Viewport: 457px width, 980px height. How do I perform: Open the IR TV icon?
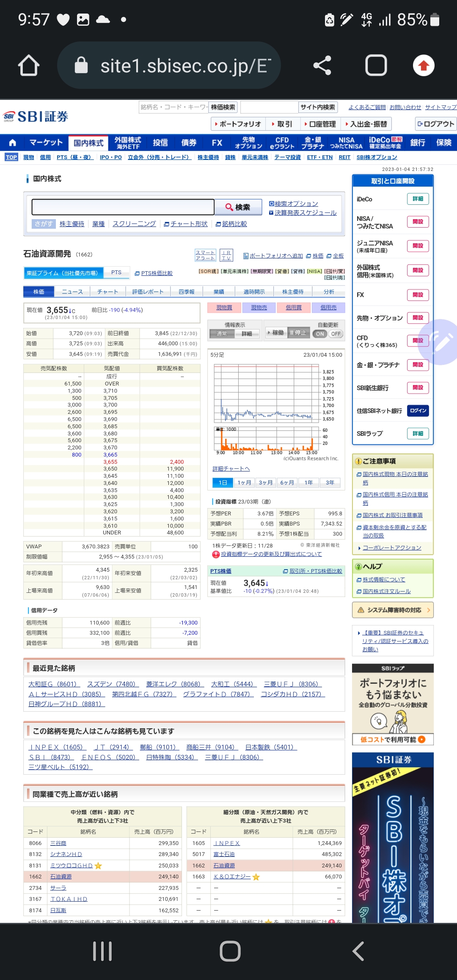226,255
